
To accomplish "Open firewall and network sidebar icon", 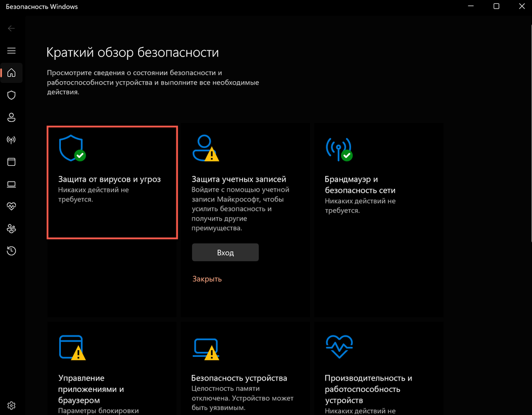I will [x=11, y=140].
